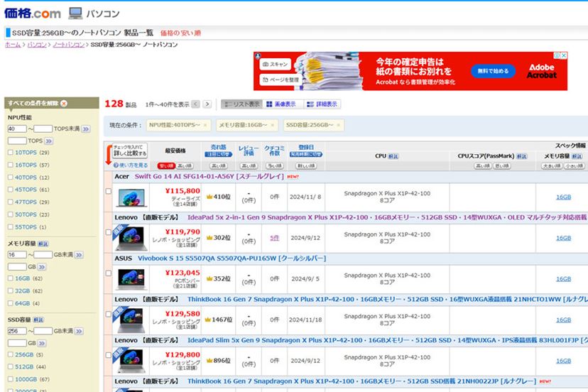This screenshot has width=588, height=392.
Task: Click the ノートパソコン breadcrumb link
Action: coord(69,45)
